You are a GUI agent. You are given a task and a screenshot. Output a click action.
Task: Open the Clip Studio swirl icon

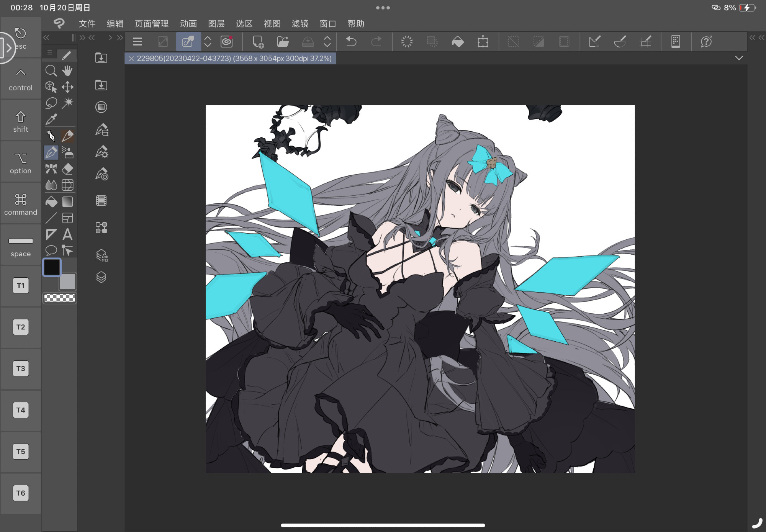point(227,41)
